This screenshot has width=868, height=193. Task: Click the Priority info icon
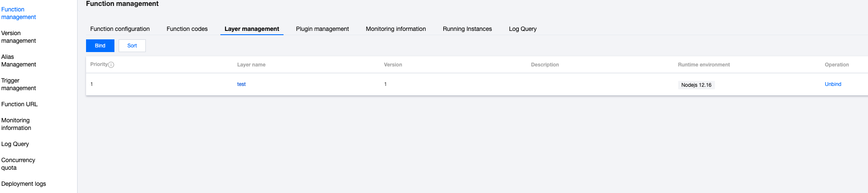(x=111, y=65)
